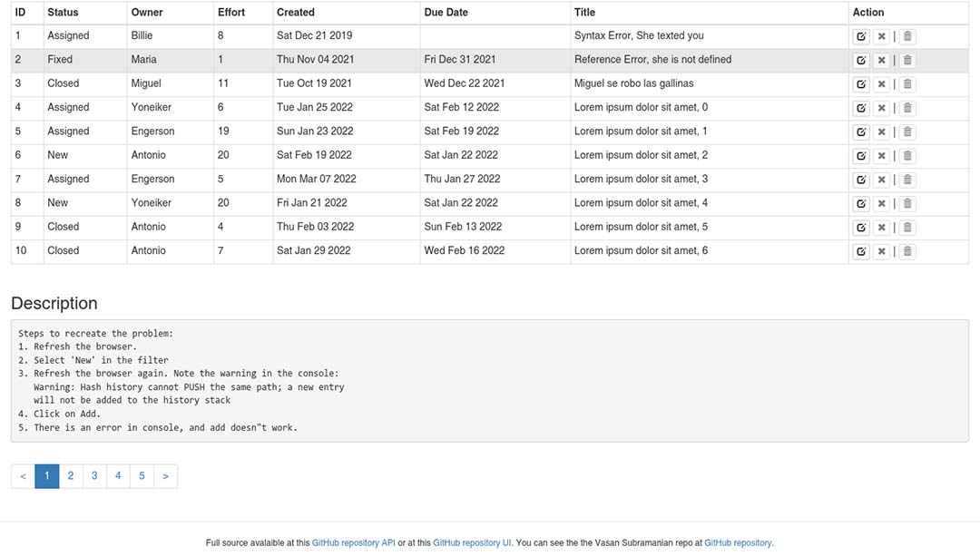Click the edit icon for issue 10
Screen dimensions: 980x556
(861, 252)
